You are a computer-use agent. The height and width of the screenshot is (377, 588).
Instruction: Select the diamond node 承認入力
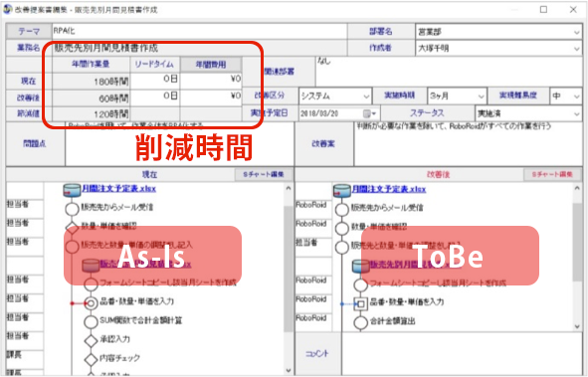91,340
